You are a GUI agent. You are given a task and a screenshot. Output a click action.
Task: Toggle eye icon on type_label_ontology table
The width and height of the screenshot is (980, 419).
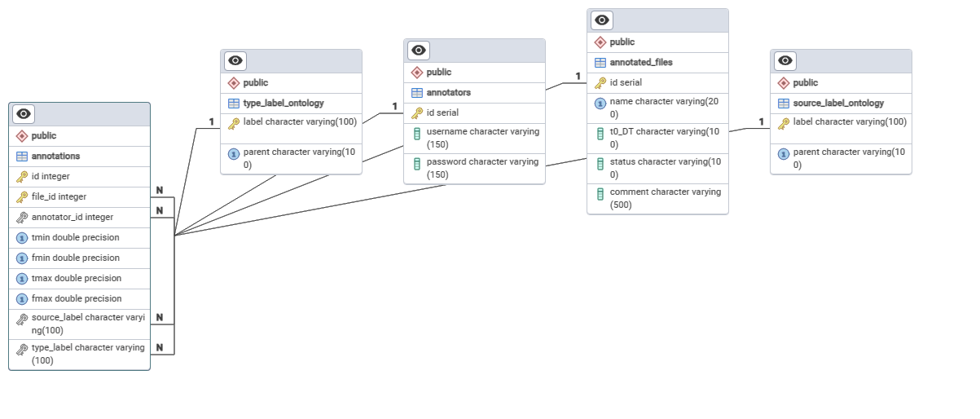pyautogui.click(x=235, y=61)
